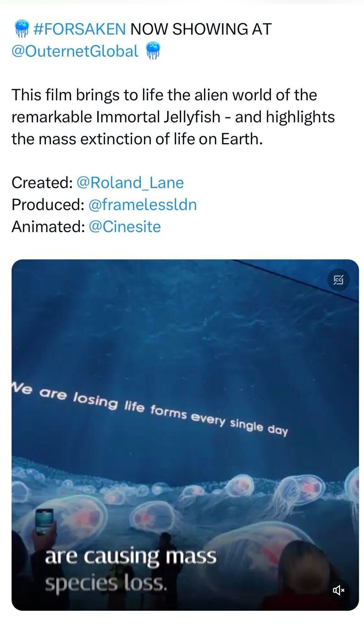
Task: Open the #FORSAKEN hashtag
Action: (x=79, y=29)
